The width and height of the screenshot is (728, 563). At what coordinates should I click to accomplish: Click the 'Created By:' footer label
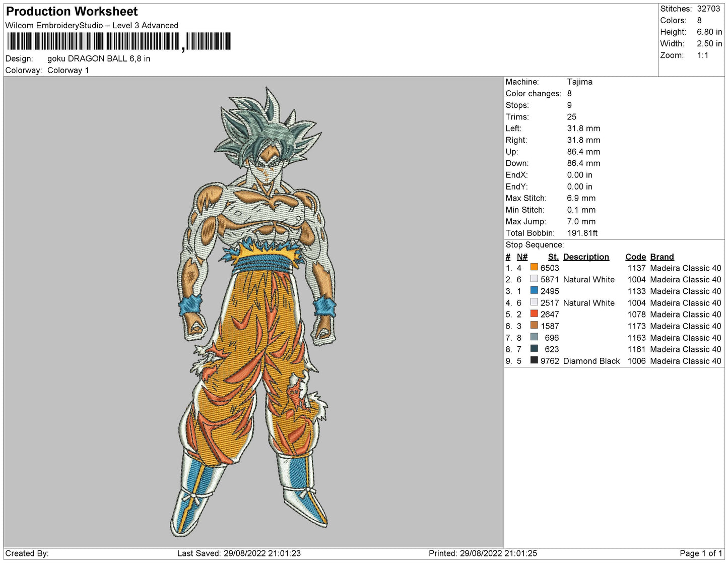coord(27,553)
